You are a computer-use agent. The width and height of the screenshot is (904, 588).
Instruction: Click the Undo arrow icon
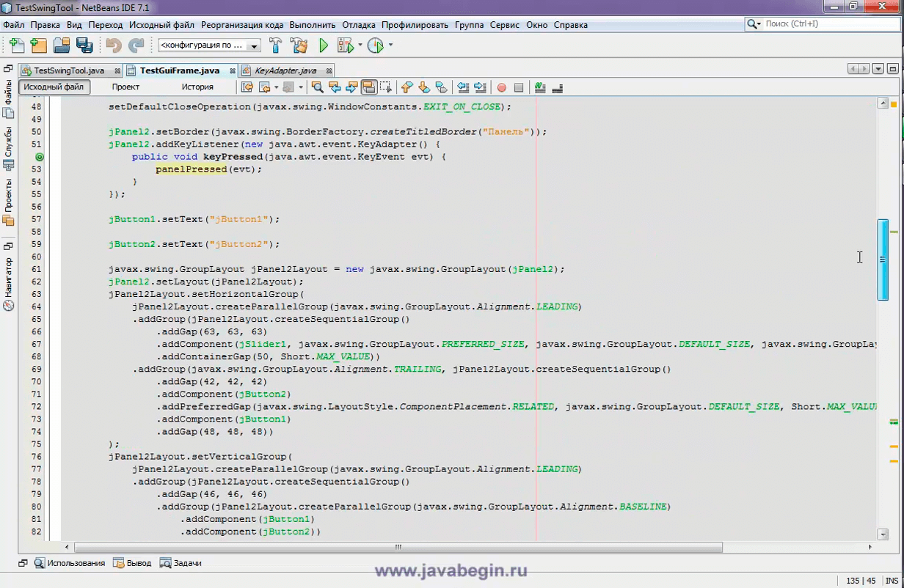[114, 45]
